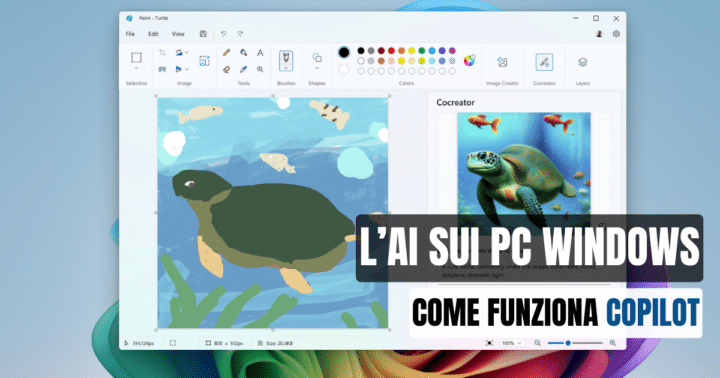720x378 pixels.
Task: Click the Flip image icon
Action: (179, 69)
